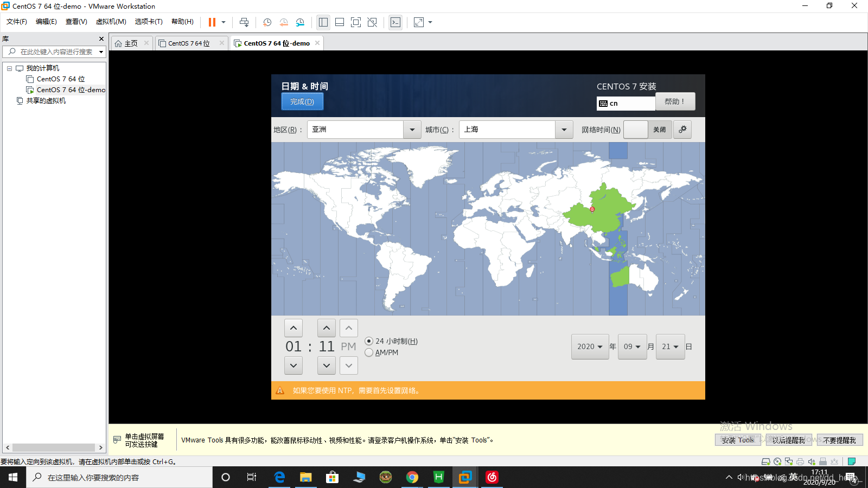Image resolution: width=868 pixels, height=488 pixels.
Task: Open the library search dropdown arrow
Action: pos(101,52)
